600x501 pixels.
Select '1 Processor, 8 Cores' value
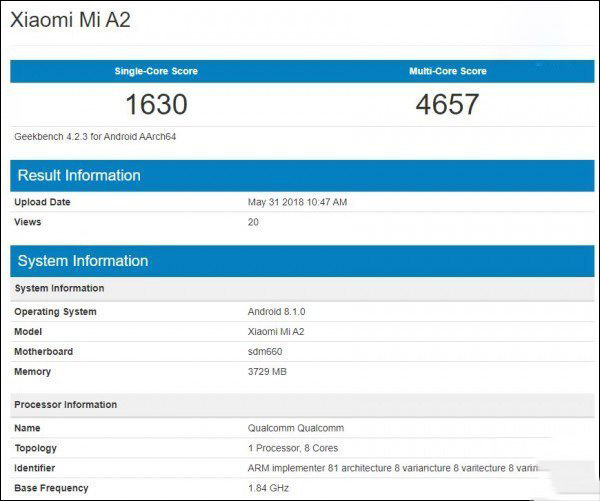tap(293, 448)
